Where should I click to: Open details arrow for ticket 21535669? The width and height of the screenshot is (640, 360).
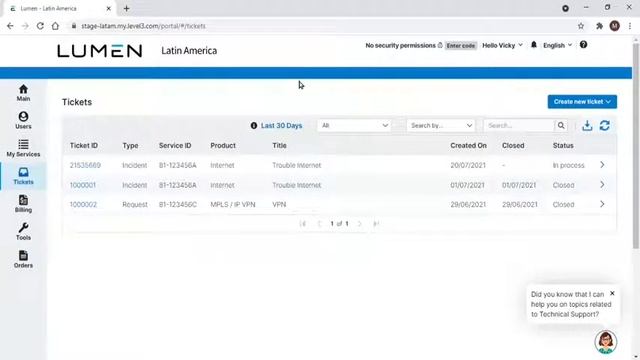(x=602, y=165)
